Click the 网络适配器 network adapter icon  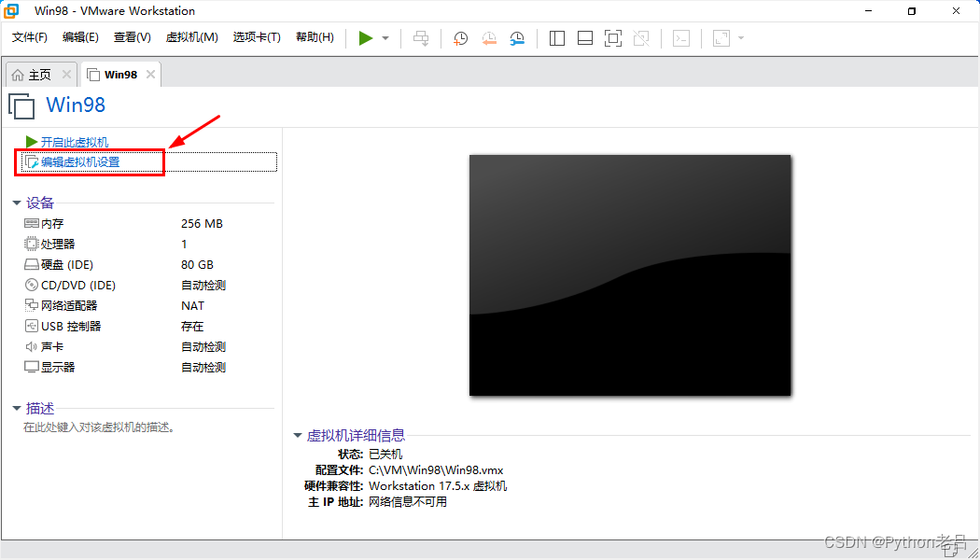[x=31, y=305]
